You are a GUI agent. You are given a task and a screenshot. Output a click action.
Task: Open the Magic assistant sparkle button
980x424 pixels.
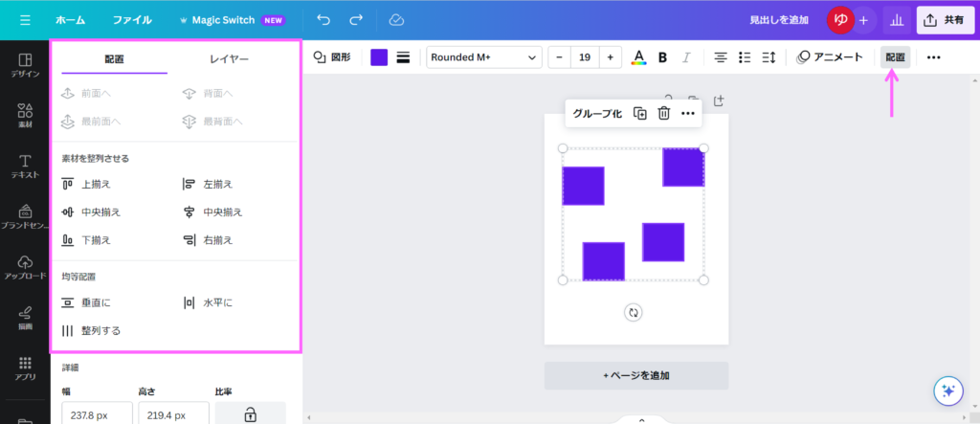pyautogui.click(x=948, y=391)
